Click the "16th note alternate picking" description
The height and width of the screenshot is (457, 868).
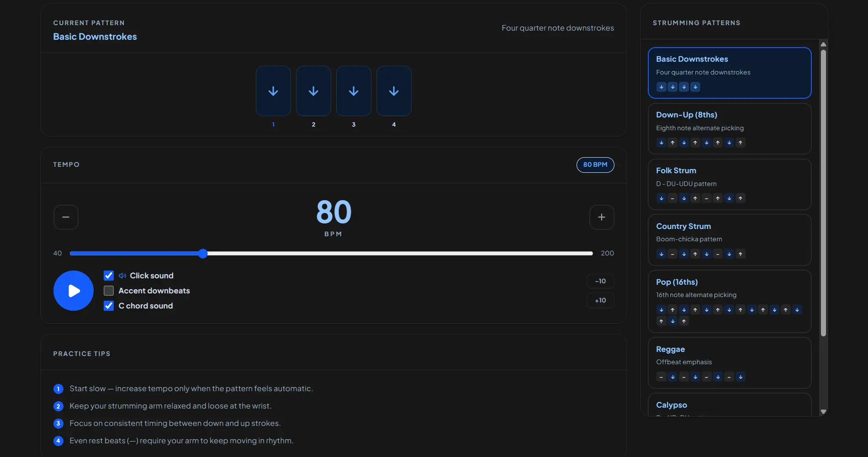click(696, 295)
